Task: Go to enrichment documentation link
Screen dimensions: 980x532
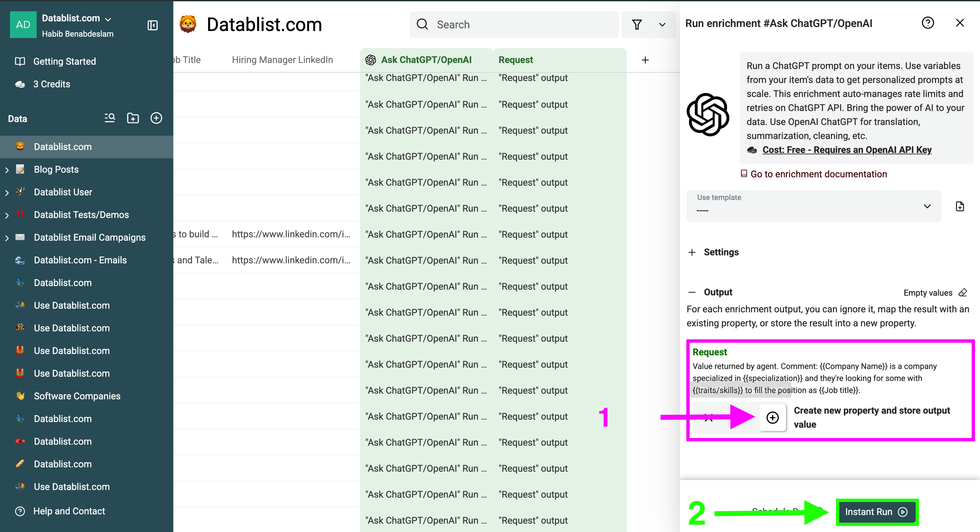Action: click(818, 174)
